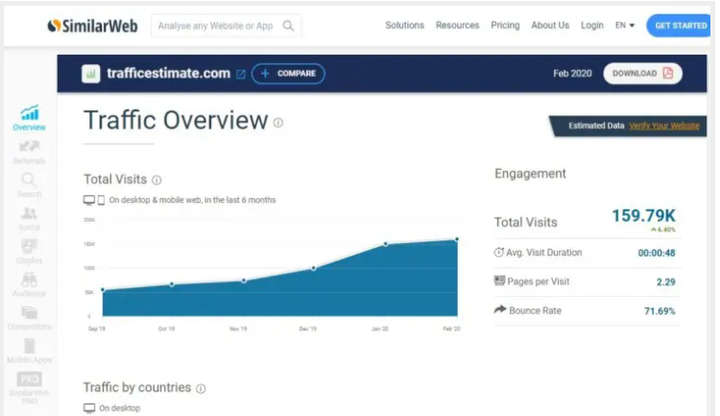
Task: Click the GET STARTED button
Action: pyautogui.click(x=679, y=26)
